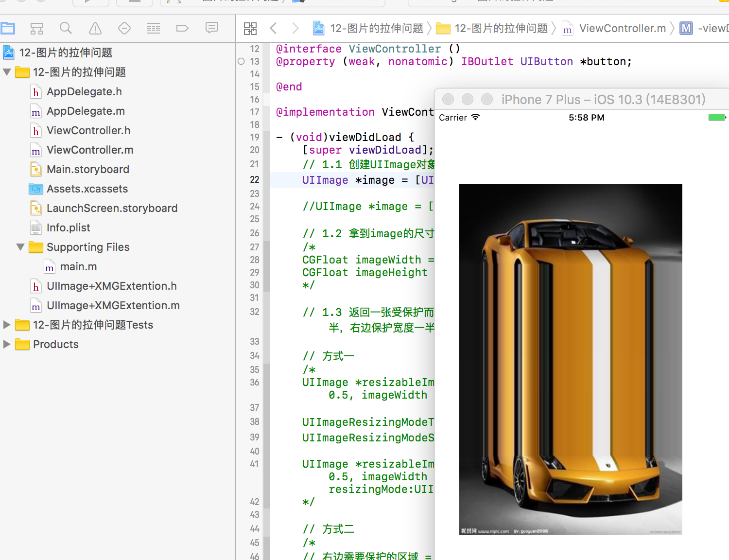The height and width of the screenshot is (560, 729).
Task: Click line number 19 in the gutter
Action: pyautogui.click(x=255, y=137)
